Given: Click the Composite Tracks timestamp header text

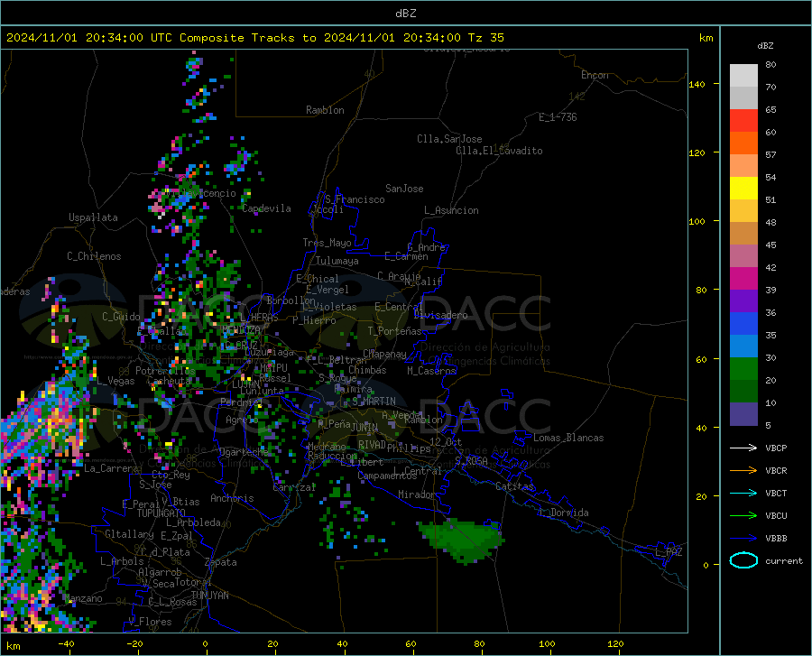Looking at the screenshot, I should pos(254,38).
